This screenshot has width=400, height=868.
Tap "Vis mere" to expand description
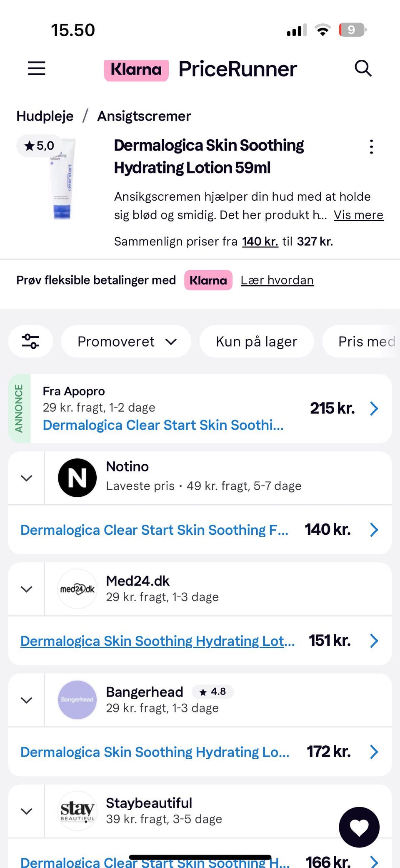[x=358, y=215]
